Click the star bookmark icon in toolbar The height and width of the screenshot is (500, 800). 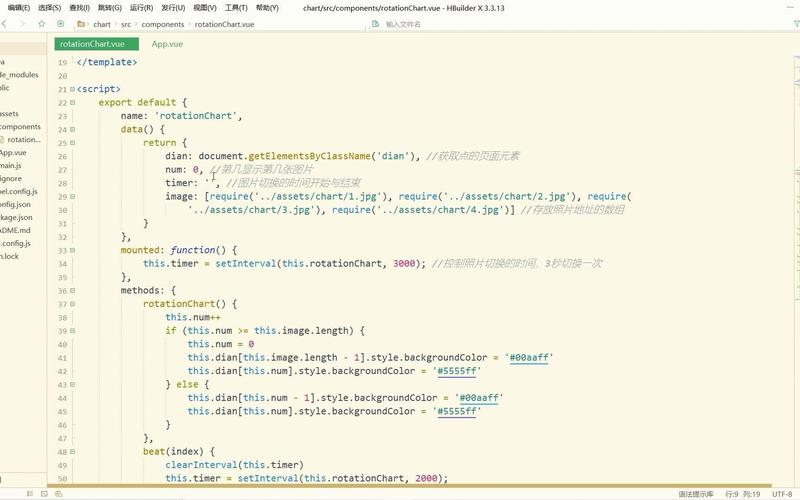pos(44,24)
